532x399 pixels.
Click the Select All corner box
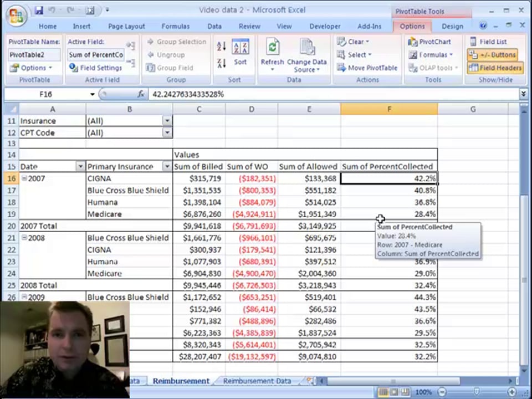[x=12, y=109]
